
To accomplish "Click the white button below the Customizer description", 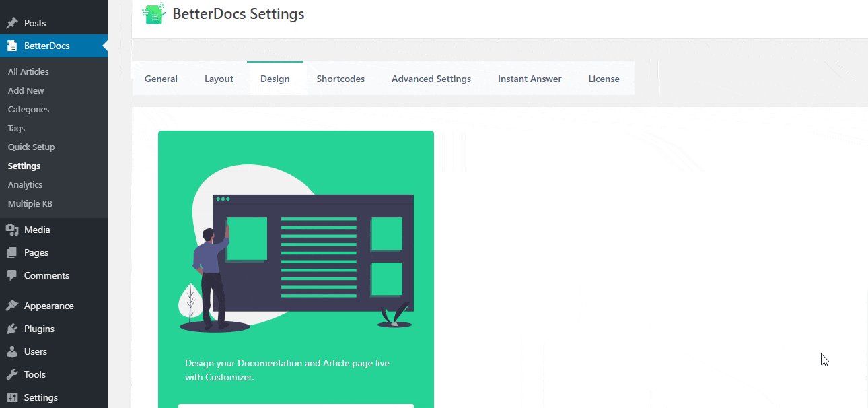I will point(296,405).
